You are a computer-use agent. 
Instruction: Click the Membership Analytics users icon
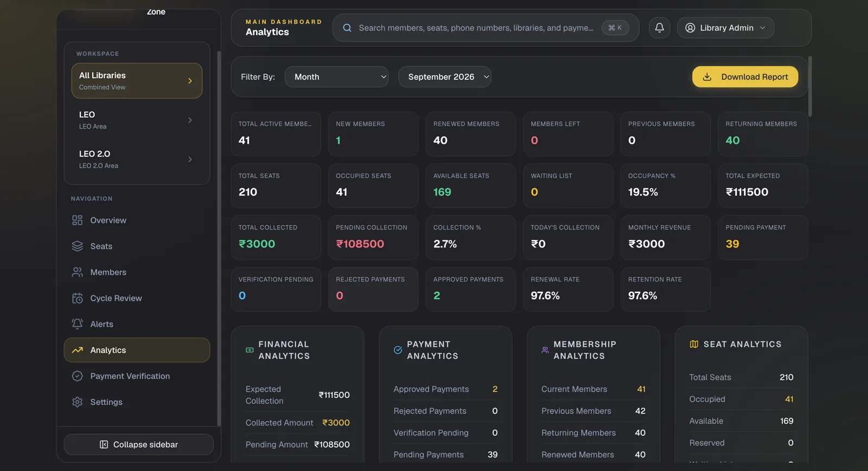coord(545,350)
